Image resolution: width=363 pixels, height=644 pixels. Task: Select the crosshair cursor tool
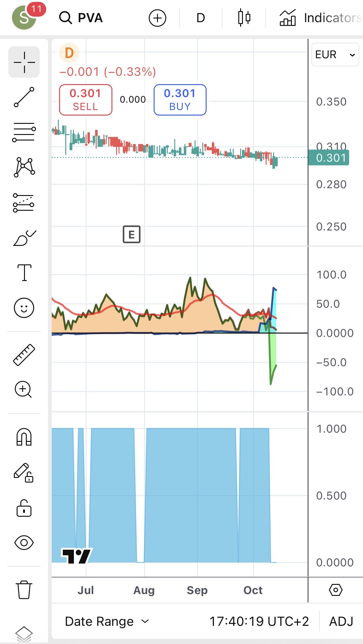pyautogui.click(x=24, y=62)
